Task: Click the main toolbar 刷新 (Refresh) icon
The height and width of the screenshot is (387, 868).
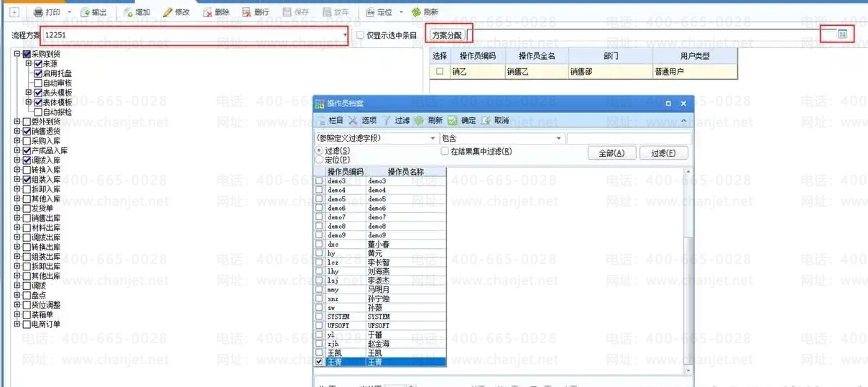Action: pyautogui.click(x=416, y=12)
